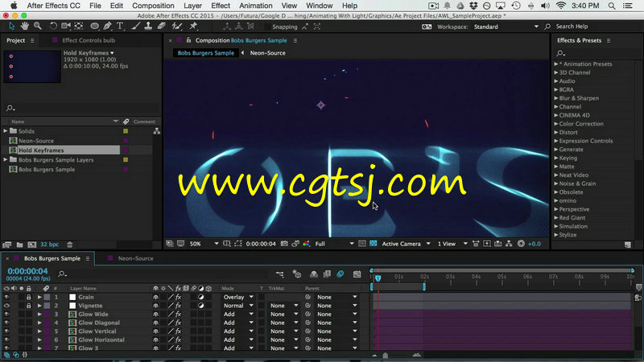Open resolution Full dropdown
Viewport: 644px width, 362px height.
pyautogui.click(x=334, y=244)
